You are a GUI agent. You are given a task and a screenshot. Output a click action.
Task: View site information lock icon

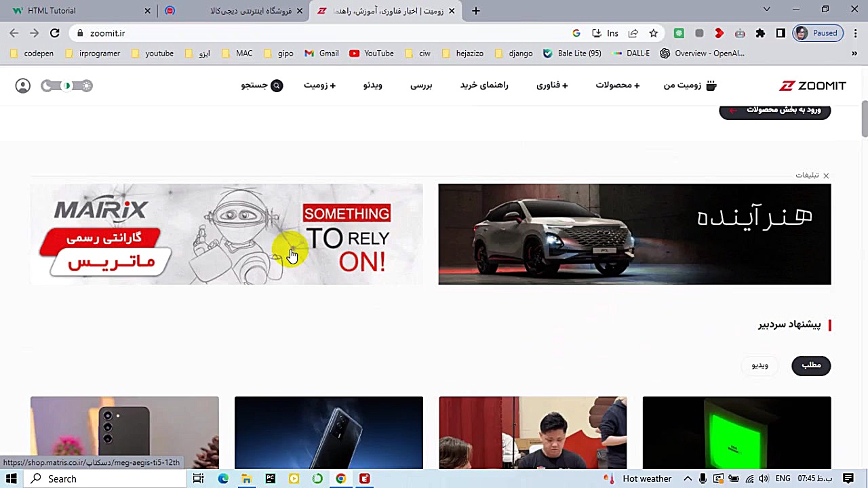tap(80, 33)
